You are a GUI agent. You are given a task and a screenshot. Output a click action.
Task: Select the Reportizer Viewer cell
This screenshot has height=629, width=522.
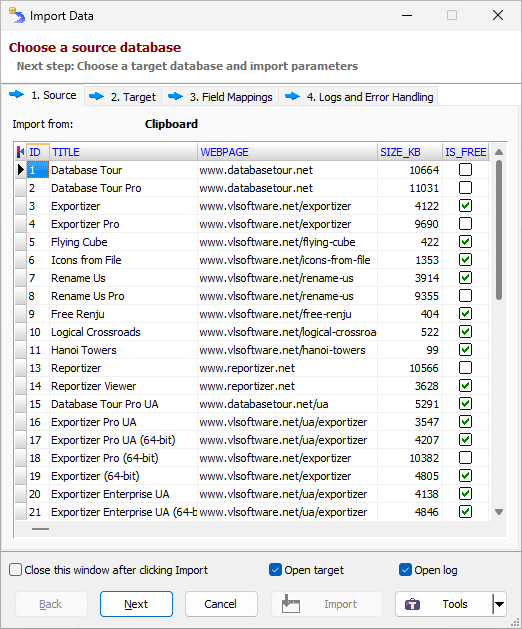tap(123, 386)
